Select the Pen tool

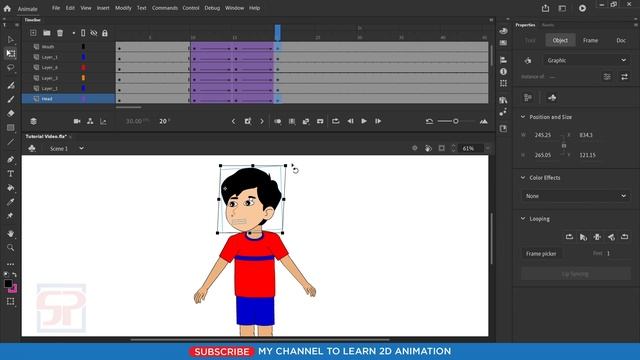[11, 160]
